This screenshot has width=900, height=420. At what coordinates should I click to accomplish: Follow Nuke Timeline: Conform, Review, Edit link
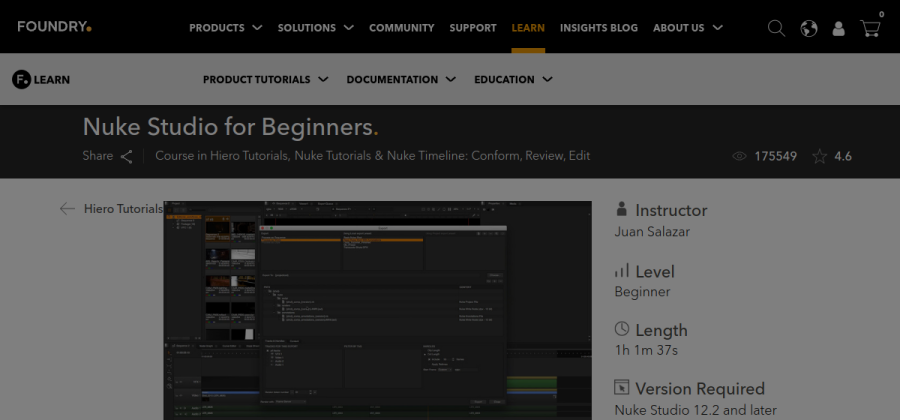pos(488,156)
